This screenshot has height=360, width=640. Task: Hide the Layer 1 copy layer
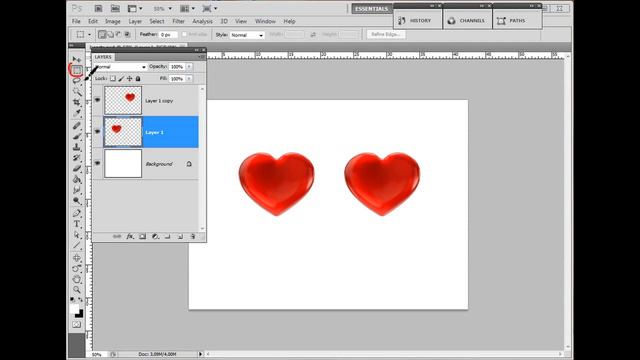(98, 100)
